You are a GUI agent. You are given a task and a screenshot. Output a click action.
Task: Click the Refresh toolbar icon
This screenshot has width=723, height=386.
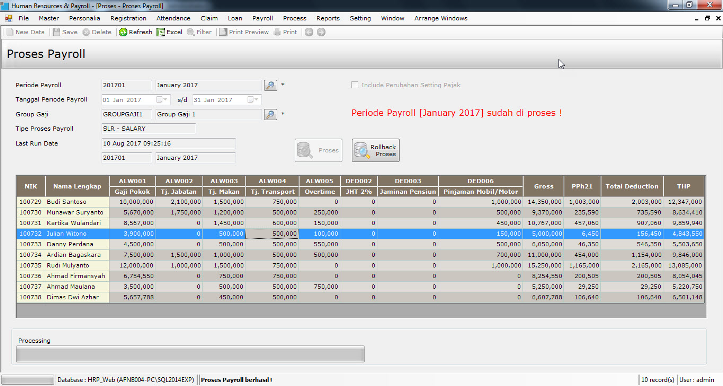click(123, 32)
